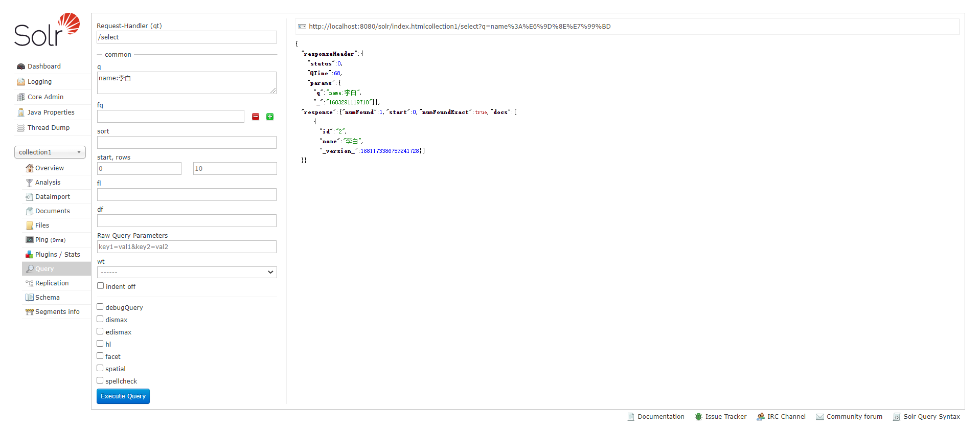Click the Ping icon
980x428 pixels.
pos(30,240)
